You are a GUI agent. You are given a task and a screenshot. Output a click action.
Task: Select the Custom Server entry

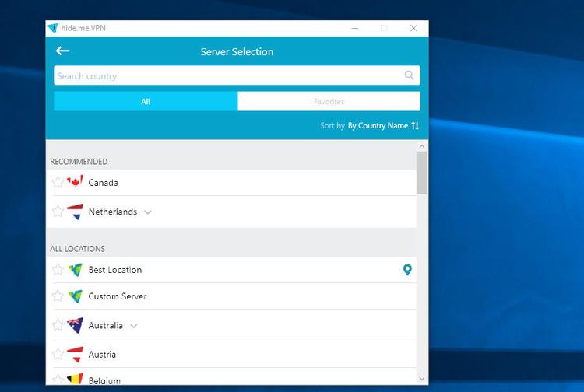(118, 296)
